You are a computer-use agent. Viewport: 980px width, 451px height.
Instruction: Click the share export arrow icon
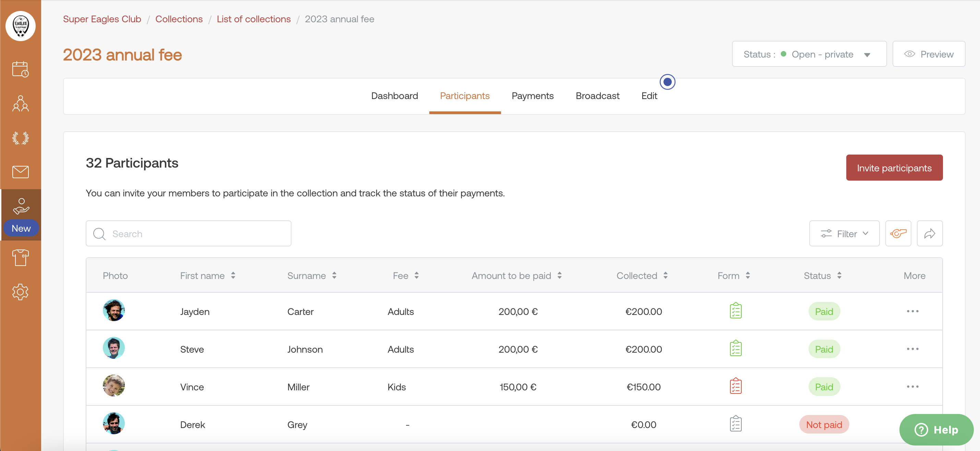[929, 233]
